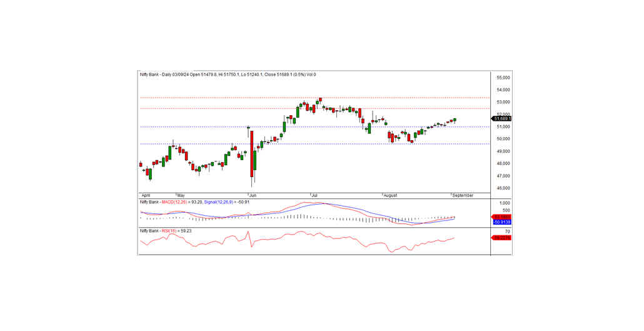Viewport: 644px width, 331px height.
Task: Click the 54,000 price axis label
Action: 503,89
